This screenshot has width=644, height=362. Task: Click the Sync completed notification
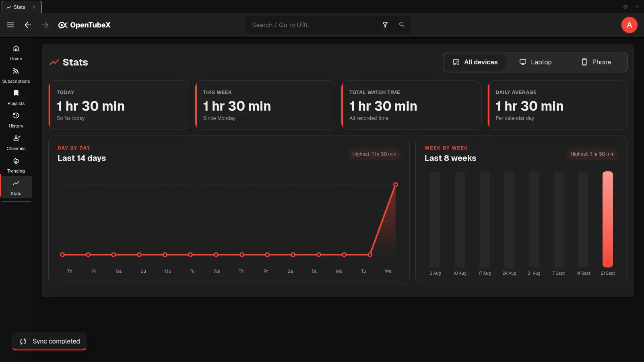(50, 341)
